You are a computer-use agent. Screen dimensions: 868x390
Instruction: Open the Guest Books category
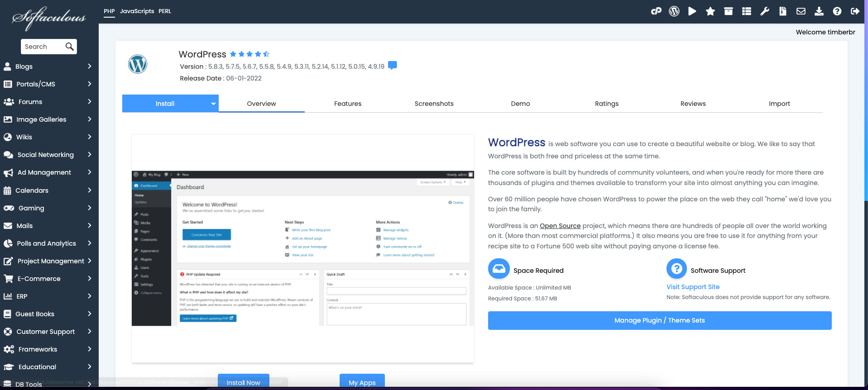click(49, 314)
